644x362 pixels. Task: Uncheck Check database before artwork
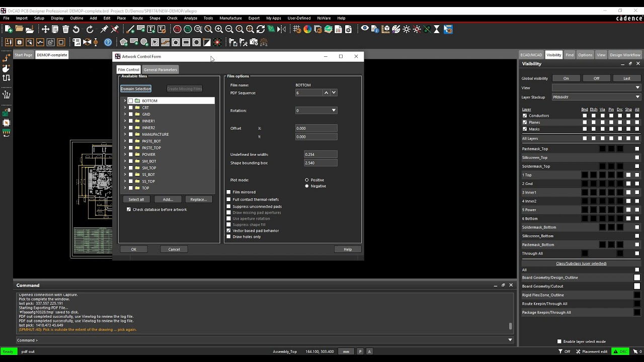(129, 210)
